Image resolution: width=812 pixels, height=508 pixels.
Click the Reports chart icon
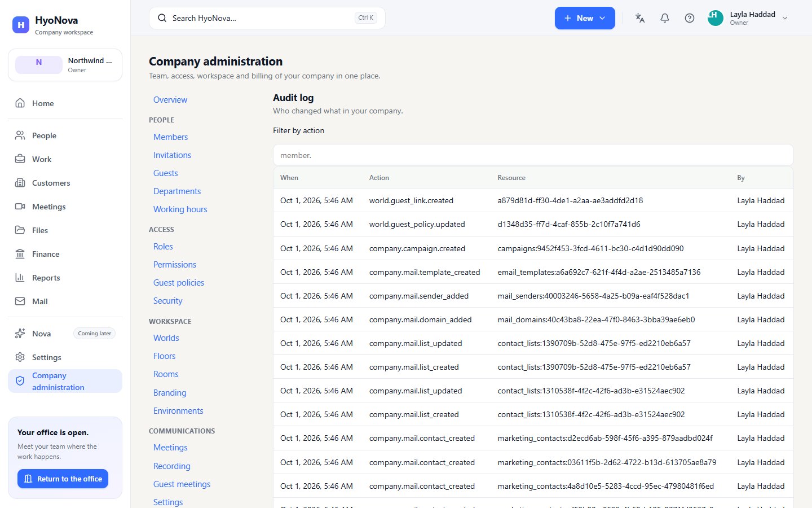20,278
